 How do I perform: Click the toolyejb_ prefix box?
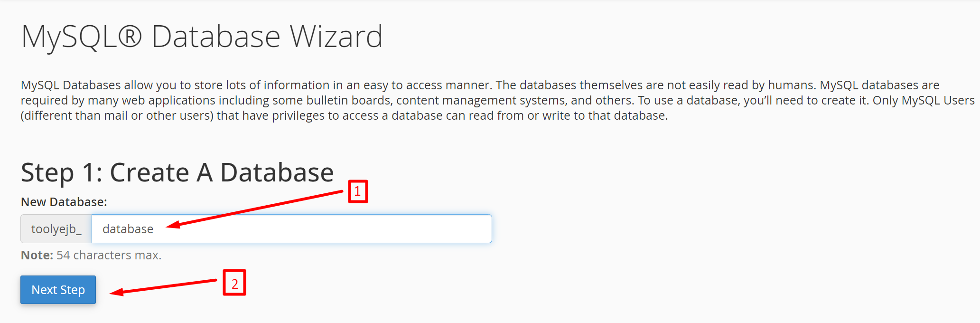(56, 229)
